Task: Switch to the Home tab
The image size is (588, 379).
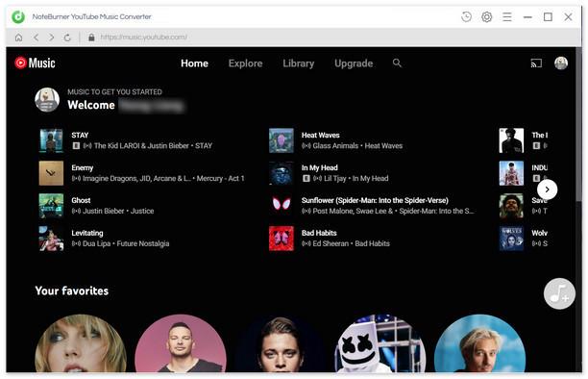Action: [x=194, y=63]
